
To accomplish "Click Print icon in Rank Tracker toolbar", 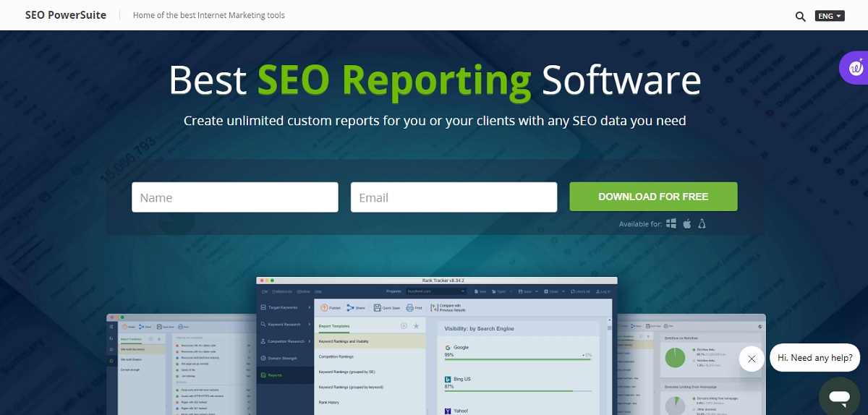I will click(x=409, y=308).
